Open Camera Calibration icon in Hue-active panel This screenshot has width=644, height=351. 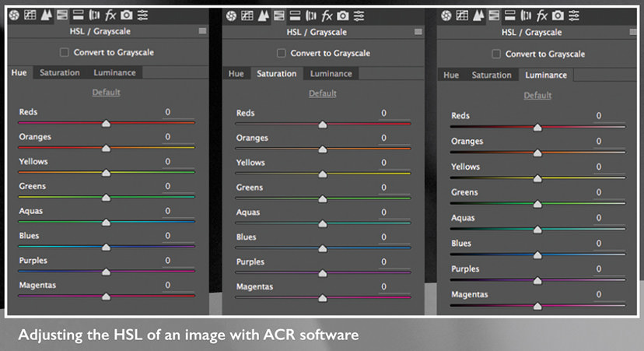click(x=127, y=16)
